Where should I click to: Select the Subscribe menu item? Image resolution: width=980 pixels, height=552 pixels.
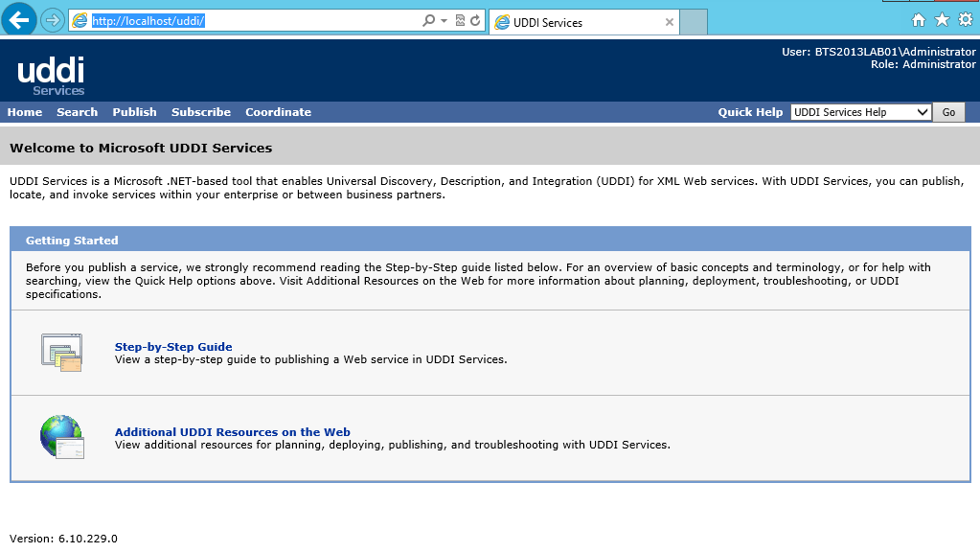[201, 112]
